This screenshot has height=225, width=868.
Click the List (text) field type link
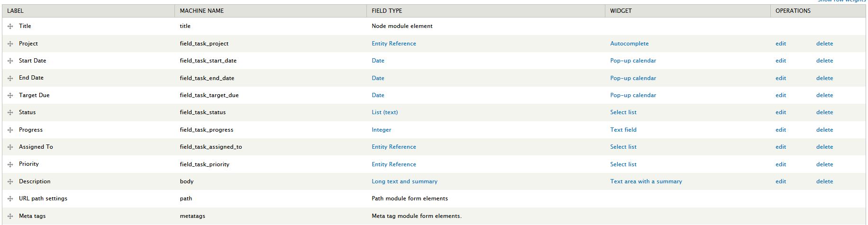(384, 112)
